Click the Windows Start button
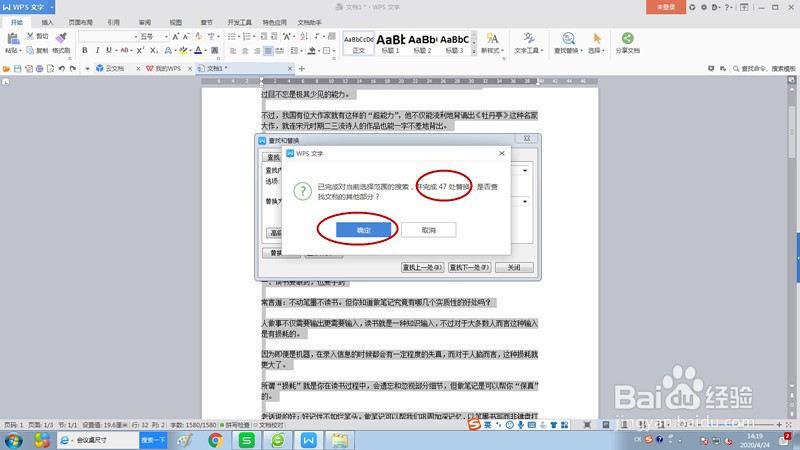The height and width of the screenshot is (450, 800). tap(13, 440)
